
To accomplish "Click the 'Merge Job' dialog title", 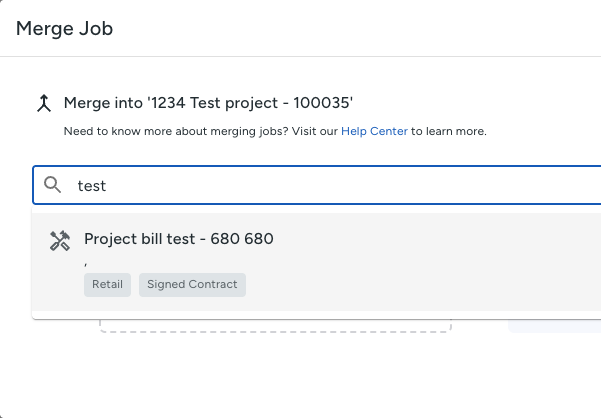I will tap(64, 28).
